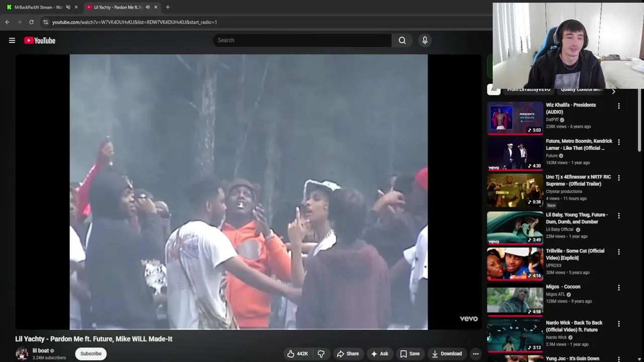Click Migos ATL channel name
The height and width of the screenshot is (362, 644).
tap(555, 295)
